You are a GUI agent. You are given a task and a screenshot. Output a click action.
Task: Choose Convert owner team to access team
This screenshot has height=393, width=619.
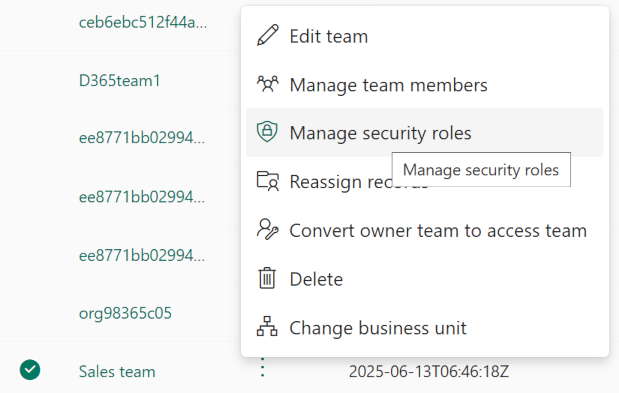pos(424,230)
